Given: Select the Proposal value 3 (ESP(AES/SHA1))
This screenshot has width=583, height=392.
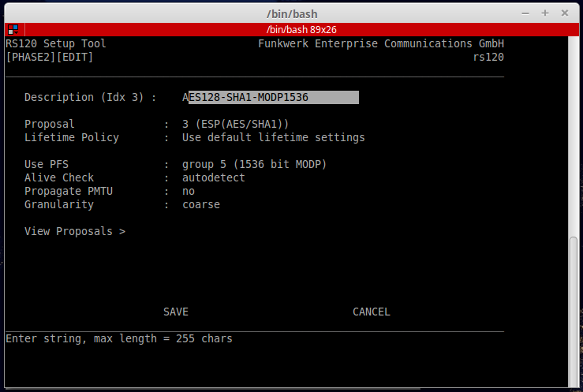Looking at the screenshot, I should [235, 125].
